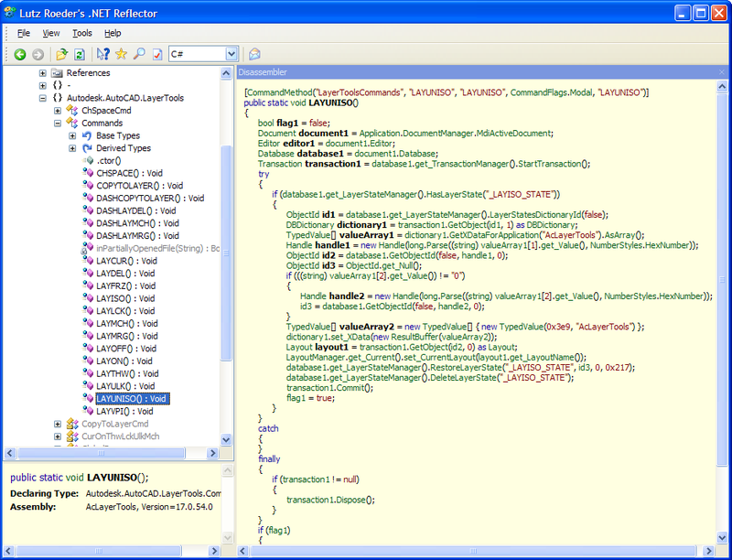Expand the ChSpaceCmd class node
The image size is (732, 560).
click(58, 111)
